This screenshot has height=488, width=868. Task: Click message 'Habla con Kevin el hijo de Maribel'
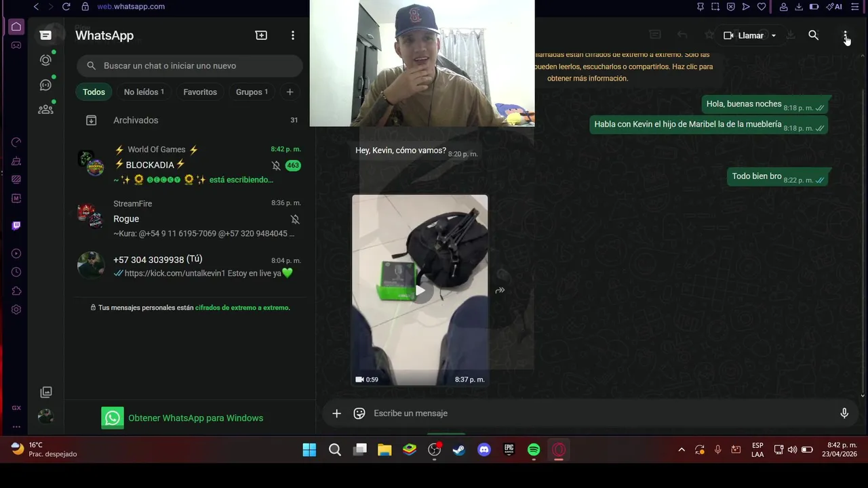(688, 125)
